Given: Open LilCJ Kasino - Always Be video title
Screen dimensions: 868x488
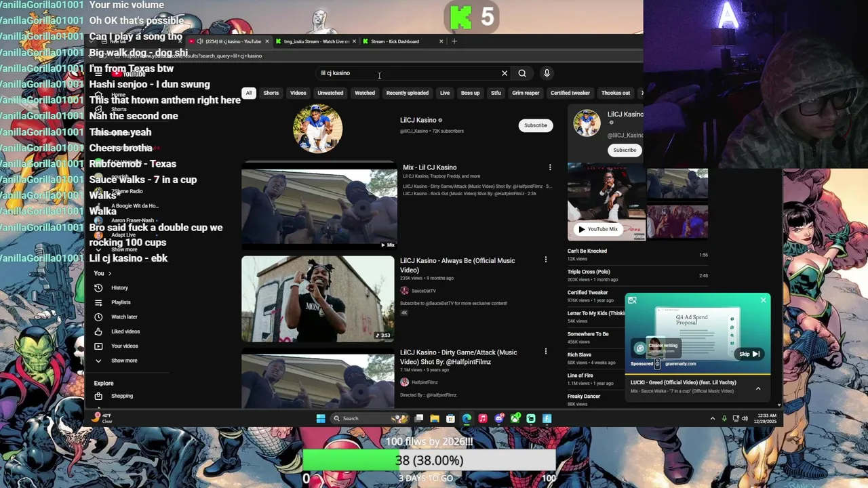Looking at the screenshot, I should (x=458, y=265).
